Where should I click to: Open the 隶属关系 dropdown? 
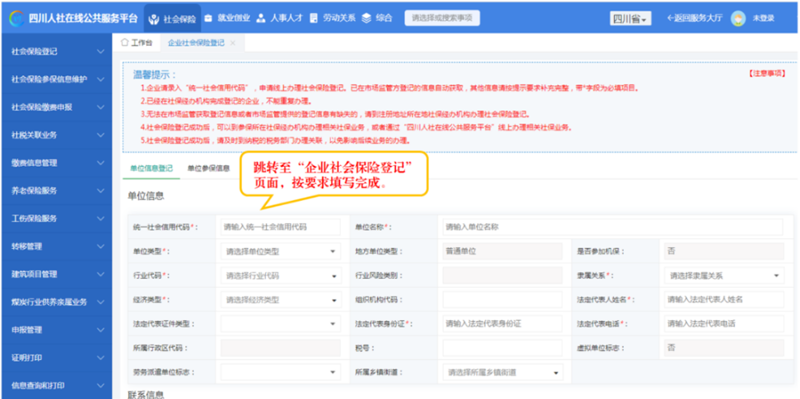pos(724,276)
